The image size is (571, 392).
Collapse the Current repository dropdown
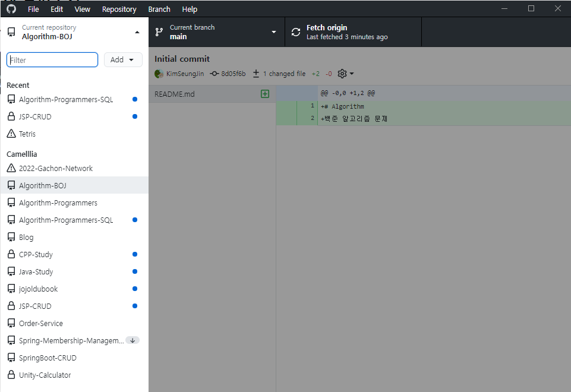74,32
